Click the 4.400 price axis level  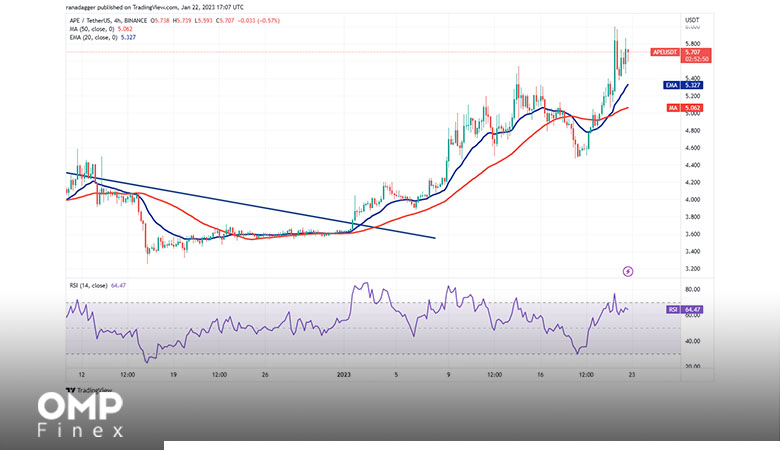692,165
